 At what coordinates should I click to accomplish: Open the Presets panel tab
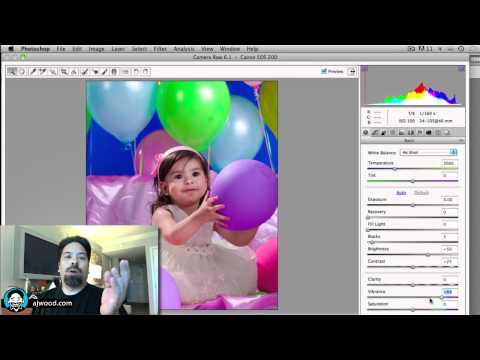tap(438, 132)
